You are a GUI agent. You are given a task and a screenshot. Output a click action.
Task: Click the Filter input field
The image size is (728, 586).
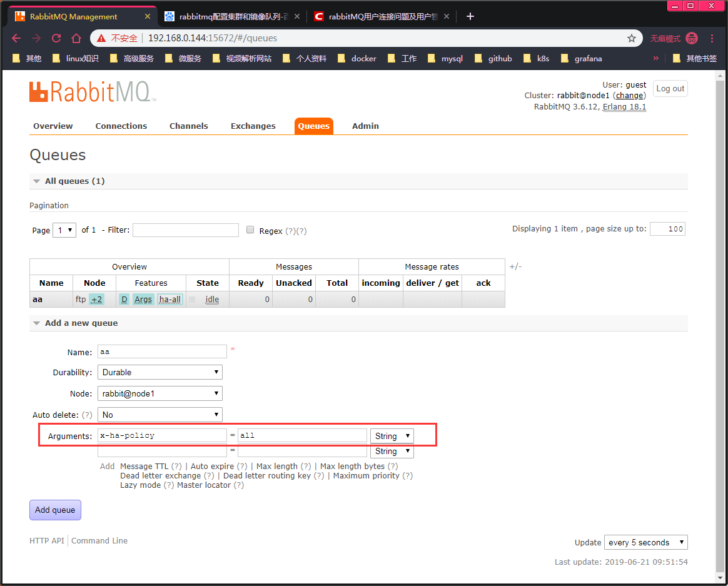[x=186, y=230]
